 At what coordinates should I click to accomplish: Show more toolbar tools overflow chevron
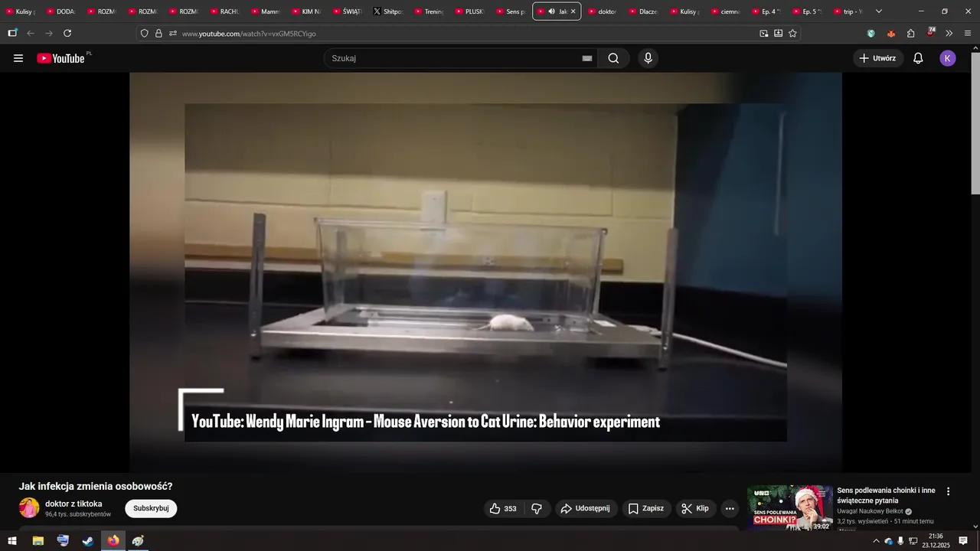click(949, 33)
